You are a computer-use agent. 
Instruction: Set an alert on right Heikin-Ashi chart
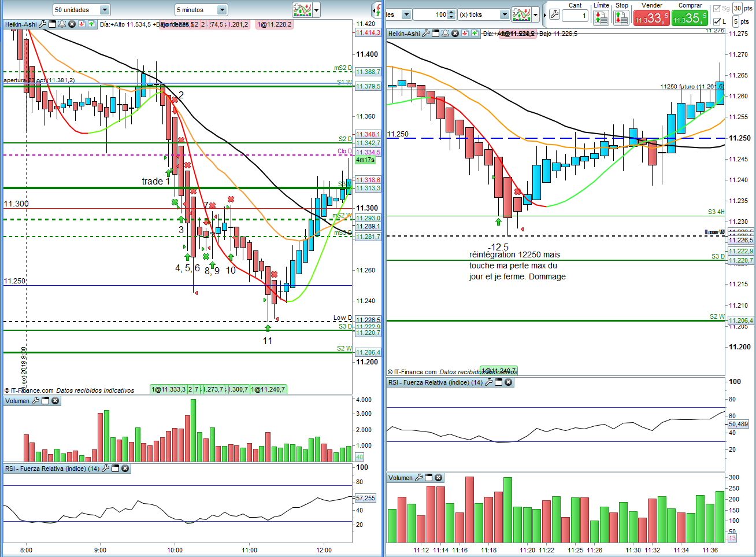click(x=446, y=34)
